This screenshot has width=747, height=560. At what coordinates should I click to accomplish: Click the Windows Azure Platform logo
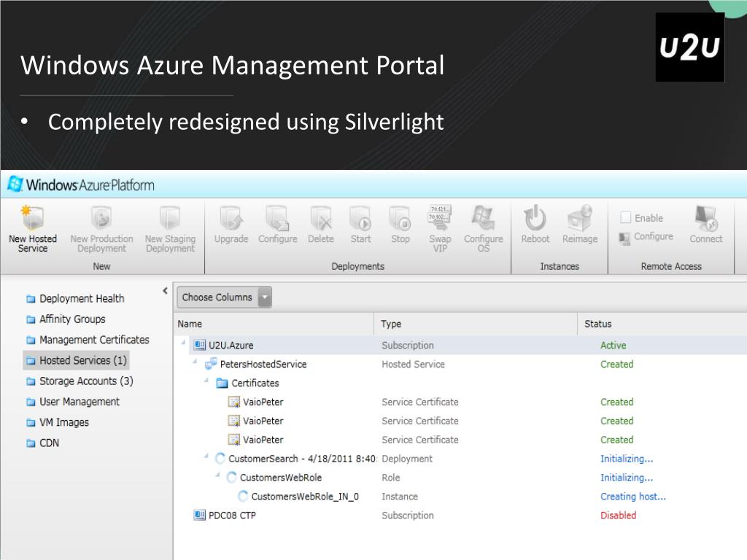pyautogui.click(x=81, y=184)
